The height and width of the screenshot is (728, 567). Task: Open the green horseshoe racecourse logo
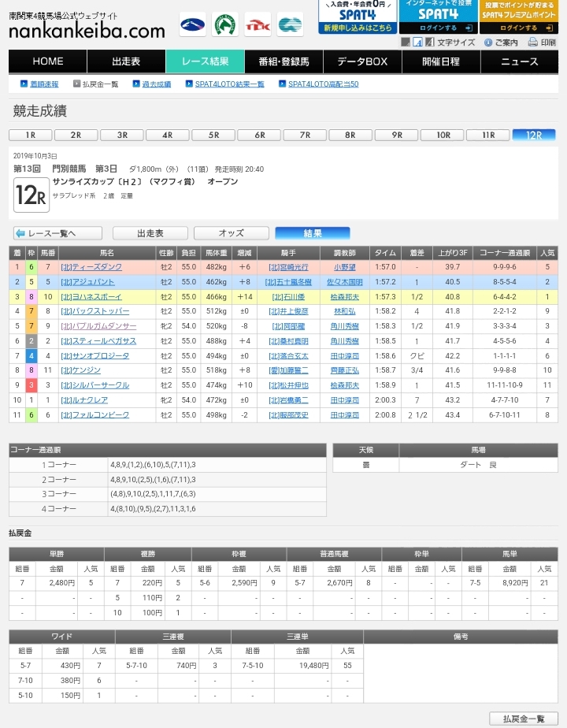[x=225, y=24]
